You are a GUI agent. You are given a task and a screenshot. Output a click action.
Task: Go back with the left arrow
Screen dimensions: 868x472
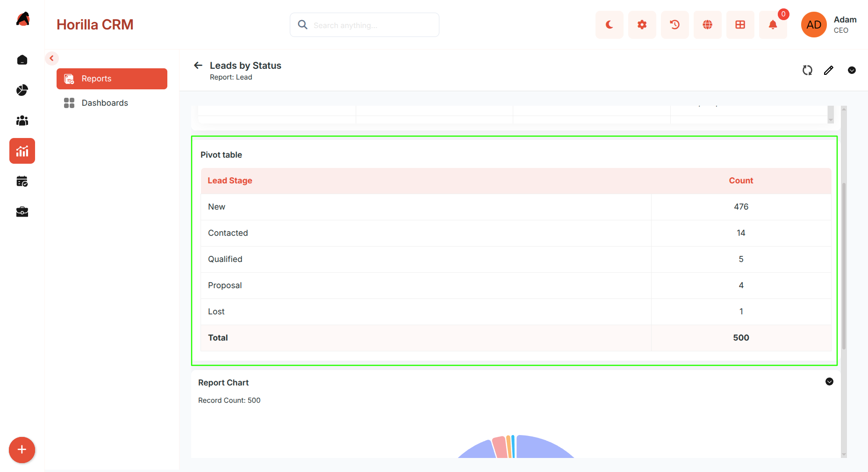tap(198, 65)
